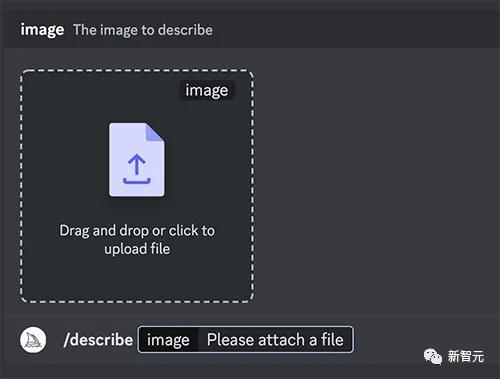Screen dimensions: 500x379
Task: Click the upward arrow inside upload icon
Action: point(136,165)
